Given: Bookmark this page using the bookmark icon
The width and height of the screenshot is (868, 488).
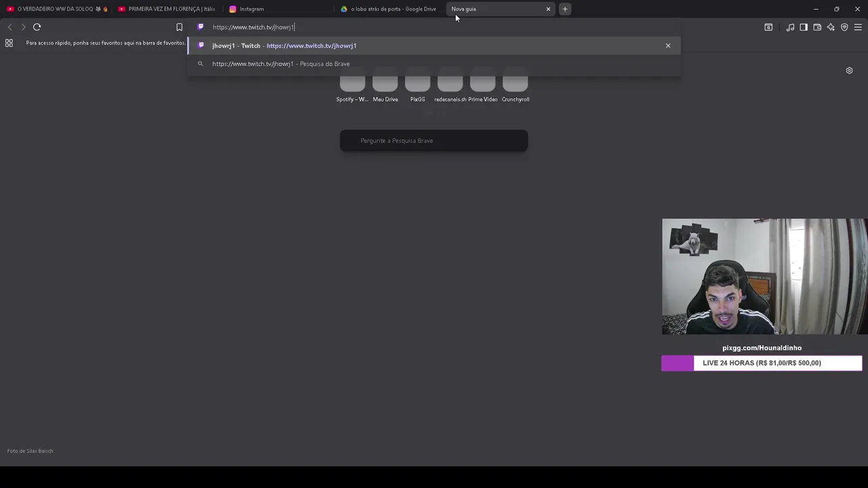Looking at the screenshot, I should pyautogui.click(x=179, y=27).
